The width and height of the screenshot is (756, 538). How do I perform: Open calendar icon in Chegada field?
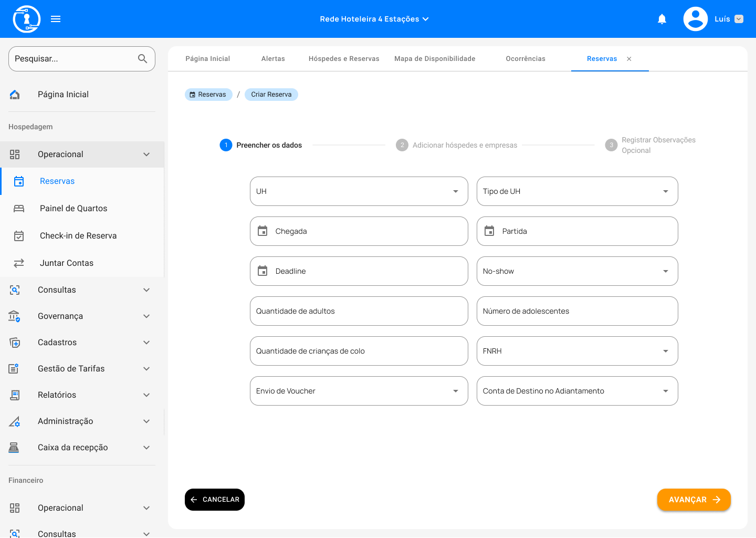262,231
